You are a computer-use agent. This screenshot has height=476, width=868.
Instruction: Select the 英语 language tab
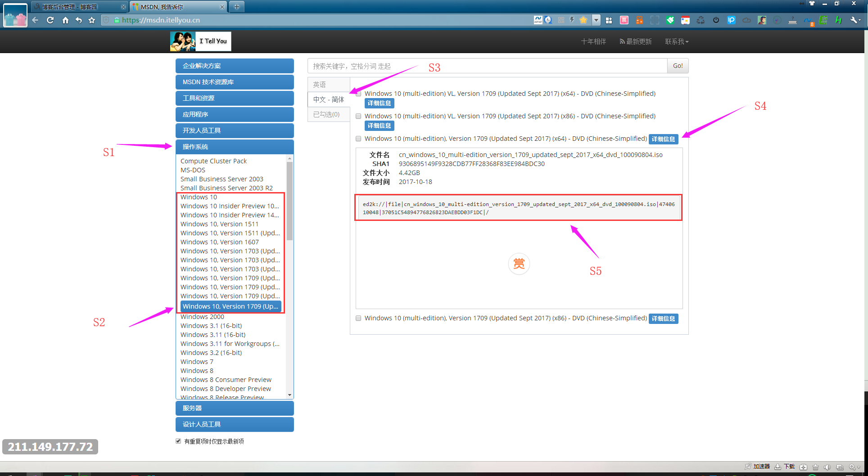329,85
